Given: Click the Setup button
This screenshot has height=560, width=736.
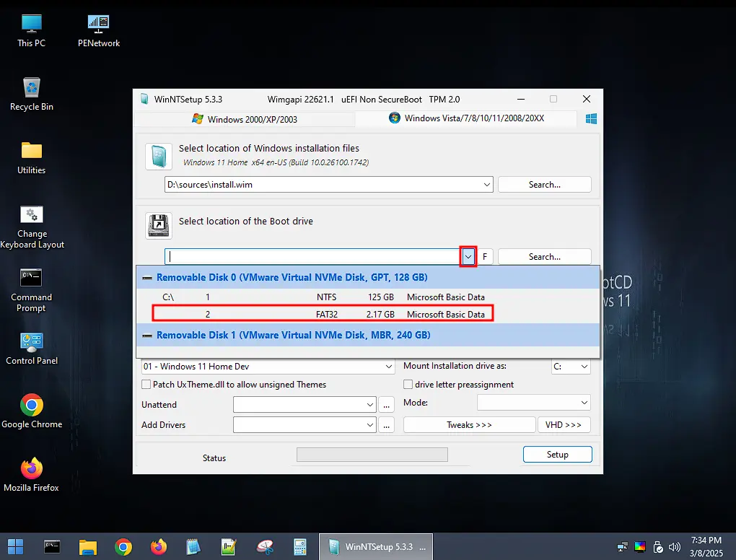Looking at the screenshot, I should [x=556, y=454].
